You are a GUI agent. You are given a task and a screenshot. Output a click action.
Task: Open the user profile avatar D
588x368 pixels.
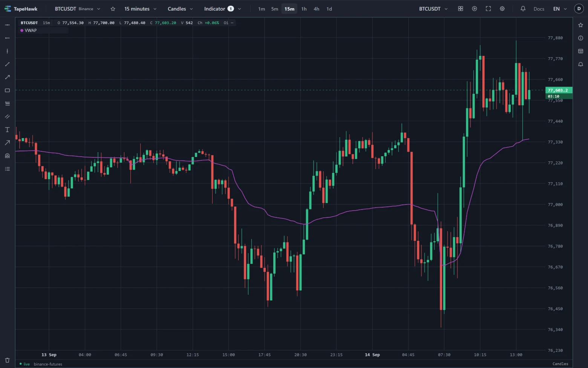point(579,9)
